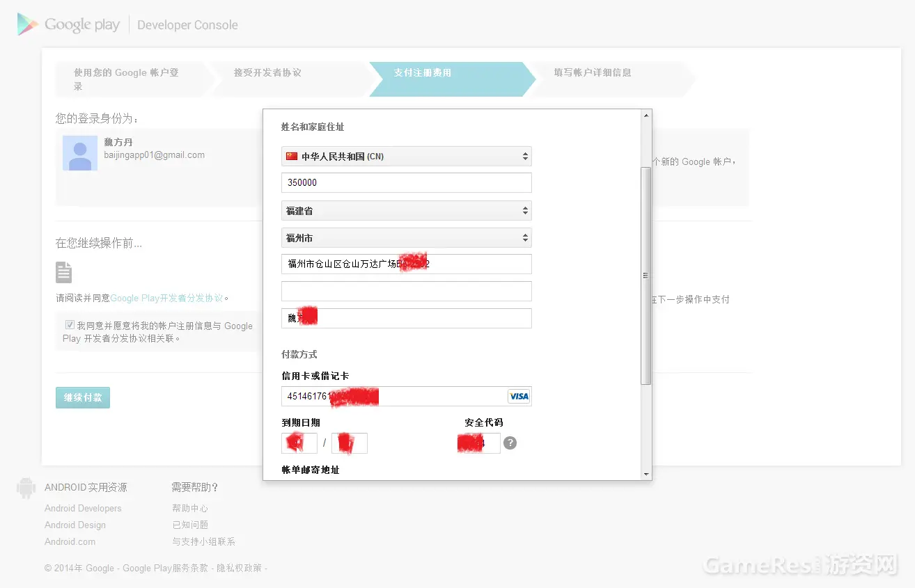The height and width of the screenshot is (588, 915).
Task: Click the Android robot icon in footer
Action: point(26,488)
